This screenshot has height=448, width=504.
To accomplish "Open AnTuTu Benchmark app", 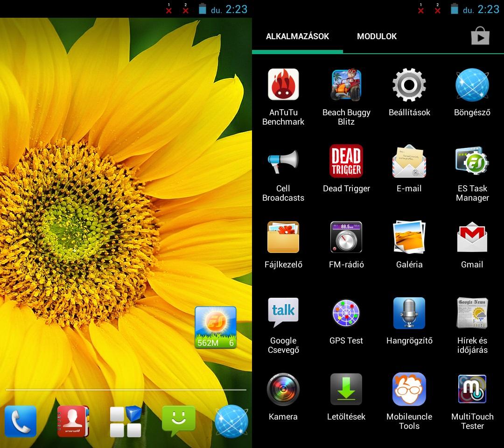I will [x=283, y=84].
